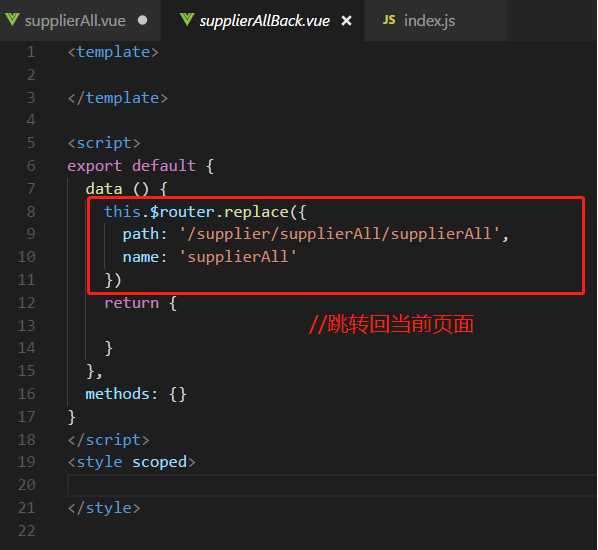Viewport: 598px width, 550px height.
Task: Click the 'path:' property key
Action: pyautogui.click(x=145, y=234)
